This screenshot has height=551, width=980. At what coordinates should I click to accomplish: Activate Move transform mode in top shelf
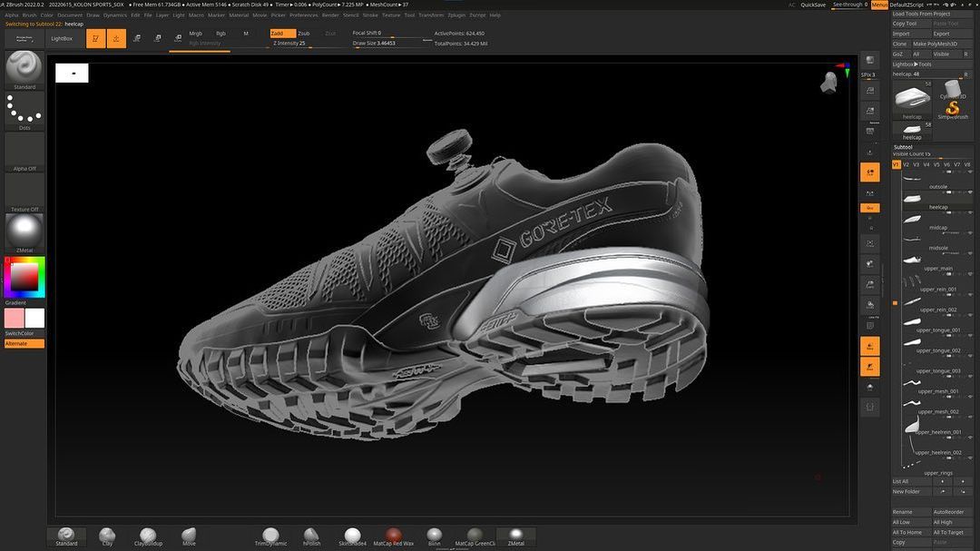point(137,39)
